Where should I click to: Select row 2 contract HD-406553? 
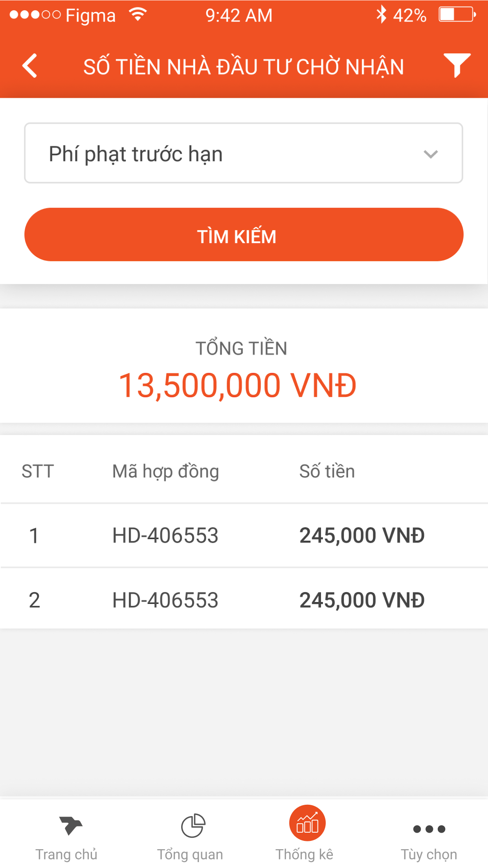click(x=165, y=600)
